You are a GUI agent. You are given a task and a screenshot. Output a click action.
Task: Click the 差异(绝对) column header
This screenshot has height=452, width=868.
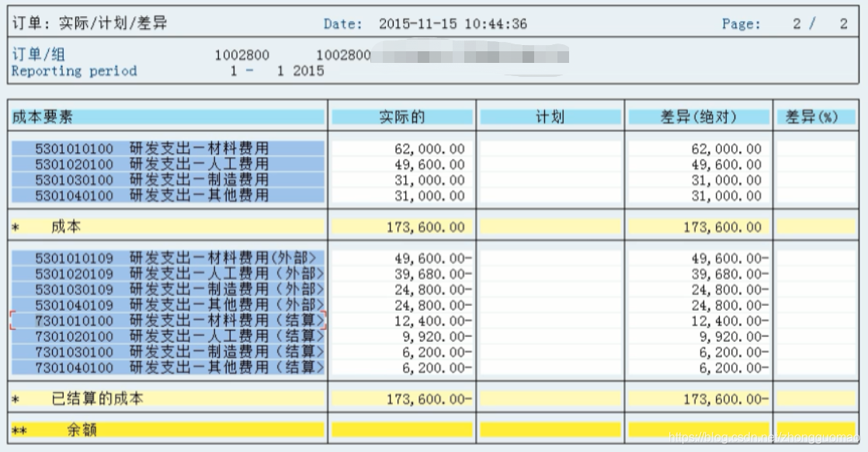pos(699,116)
